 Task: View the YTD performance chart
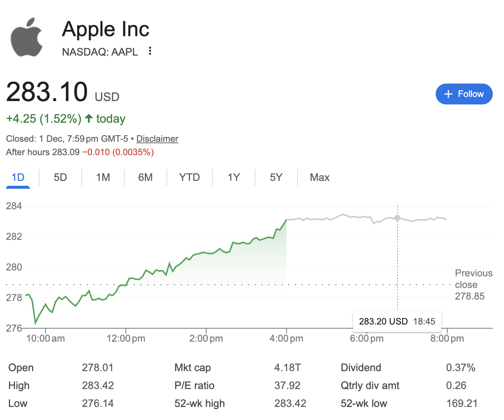[x=189, y=178]
